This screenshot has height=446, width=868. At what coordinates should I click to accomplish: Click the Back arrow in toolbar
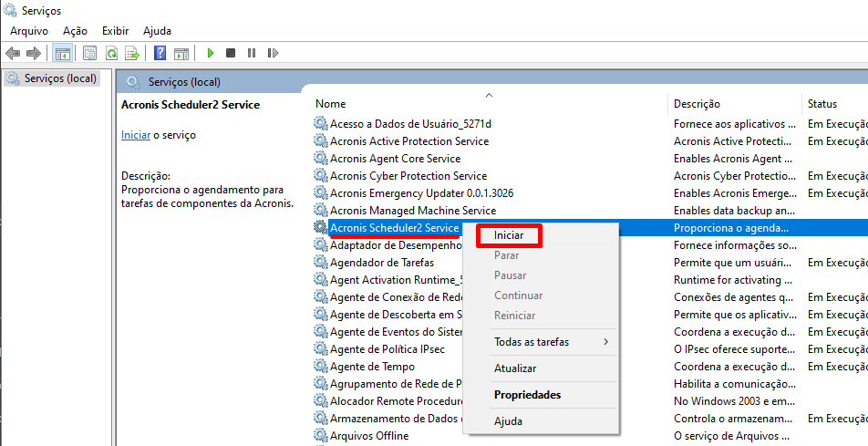pyautogui.click(x=13, y=54)
